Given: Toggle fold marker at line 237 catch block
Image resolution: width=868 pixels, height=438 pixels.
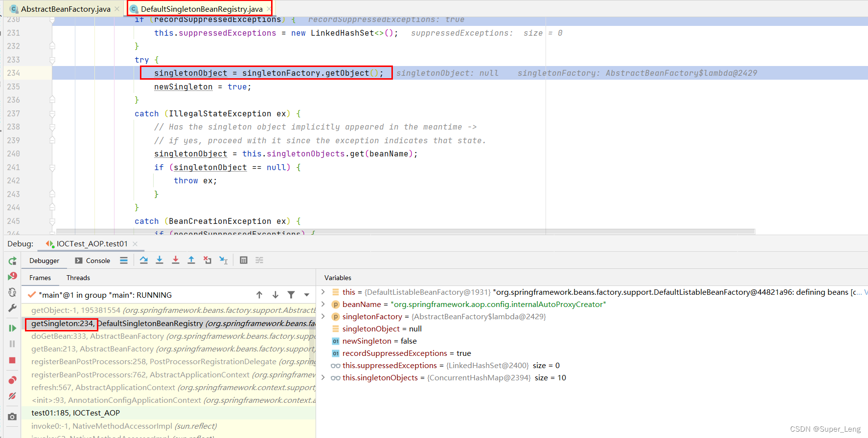Looking at the screenshot, I should (x=52, y=113).
